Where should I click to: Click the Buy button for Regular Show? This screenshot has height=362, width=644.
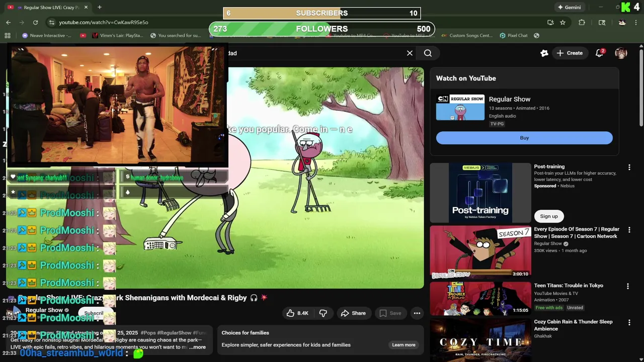524,138
